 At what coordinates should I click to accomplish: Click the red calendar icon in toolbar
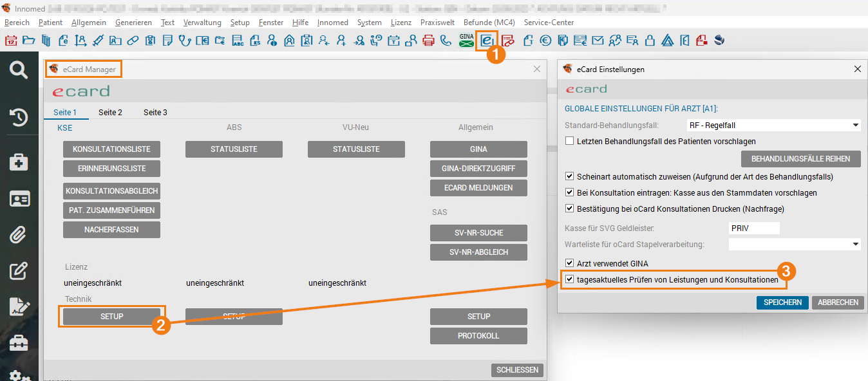point(11,41)
